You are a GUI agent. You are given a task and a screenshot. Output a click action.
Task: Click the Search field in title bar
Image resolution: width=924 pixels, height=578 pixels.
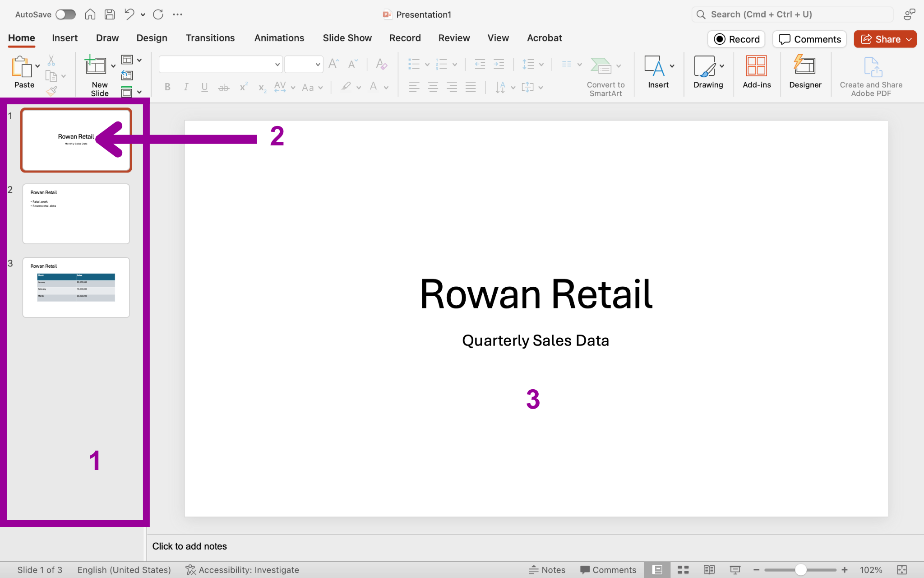point(792,14)
